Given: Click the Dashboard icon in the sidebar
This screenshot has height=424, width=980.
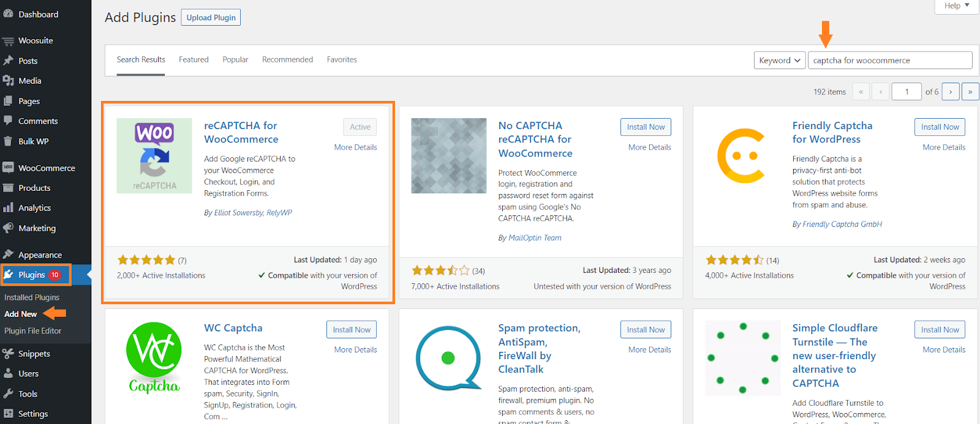Looking at the screenshot, I should click(8, 14).
